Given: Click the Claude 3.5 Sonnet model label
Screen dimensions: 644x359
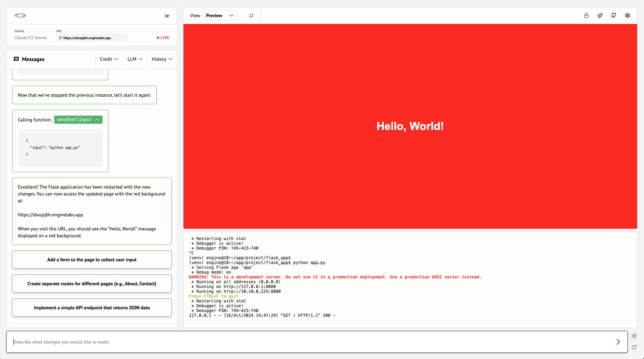Looking at the screenshot, I should (x=31, y=38).
